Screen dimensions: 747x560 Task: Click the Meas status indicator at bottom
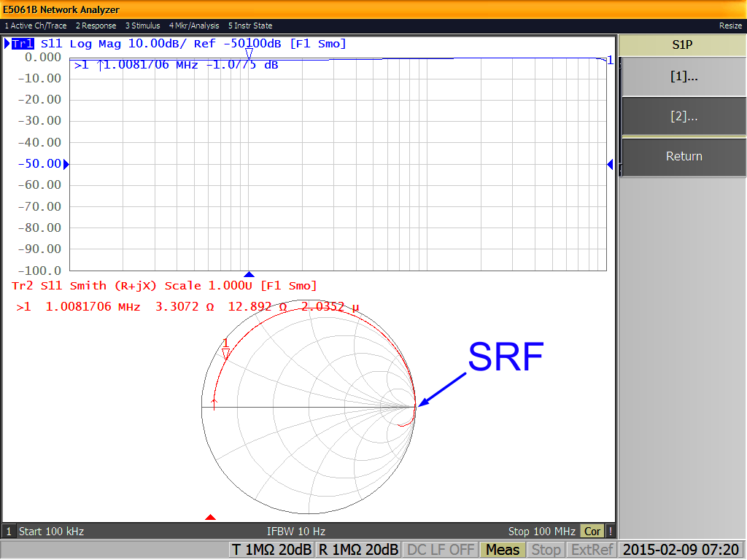(502, 549)
